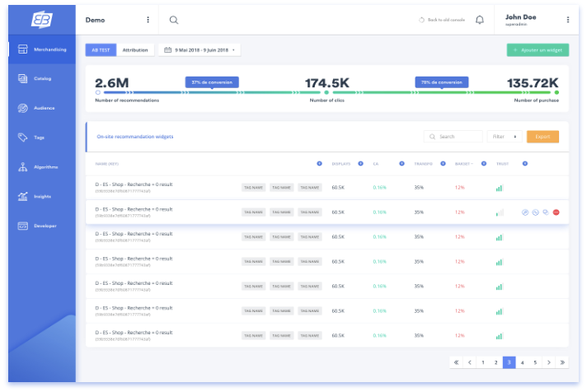The image size is (587, 392).
Task: Go to page 1
Action: tap(482, 362)
